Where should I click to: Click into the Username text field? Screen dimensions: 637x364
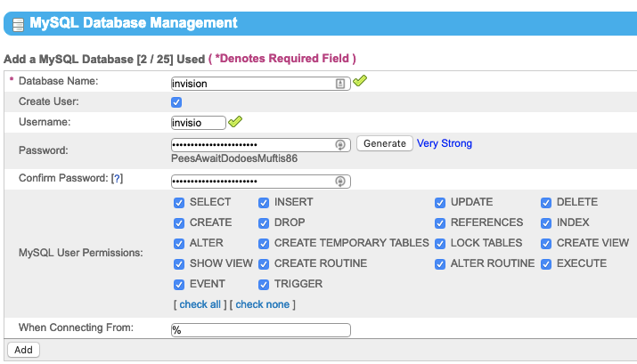click(x=198, y=123)
